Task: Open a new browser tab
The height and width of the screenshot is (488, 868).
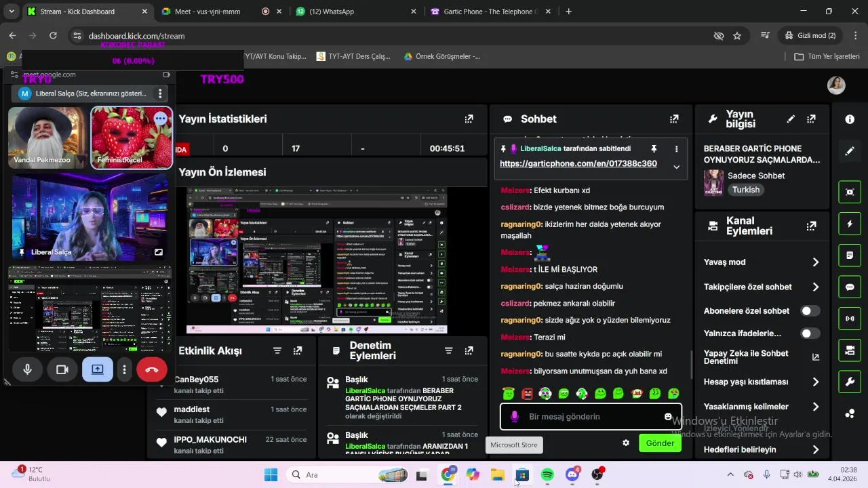Action: [568, 12]
